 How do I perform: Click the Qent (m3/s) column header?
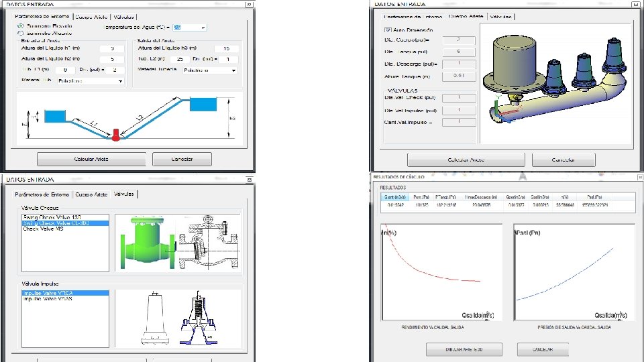(394, 197)
